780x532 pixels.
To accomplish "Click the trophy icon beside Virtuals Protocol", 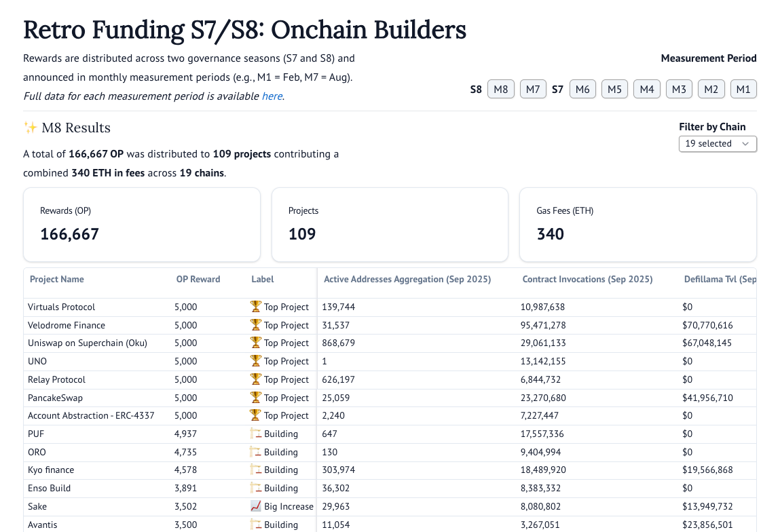I will pyautogui.click(x=255, y=307).
